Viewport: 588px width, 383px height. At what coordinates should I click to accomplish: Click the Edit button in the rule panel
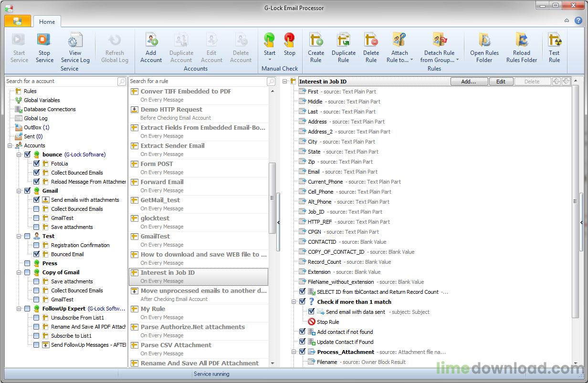tap(501, 81)
